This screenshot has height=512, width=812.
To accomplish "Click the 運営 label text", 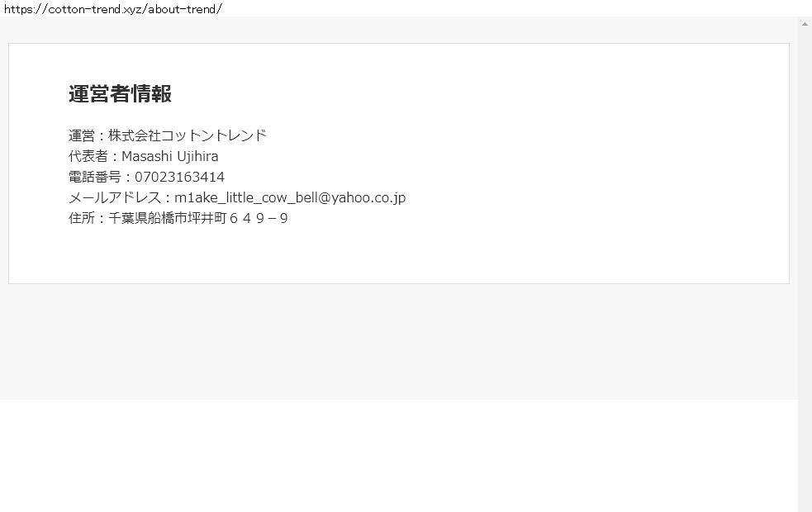I will click(x=81, y=135).
